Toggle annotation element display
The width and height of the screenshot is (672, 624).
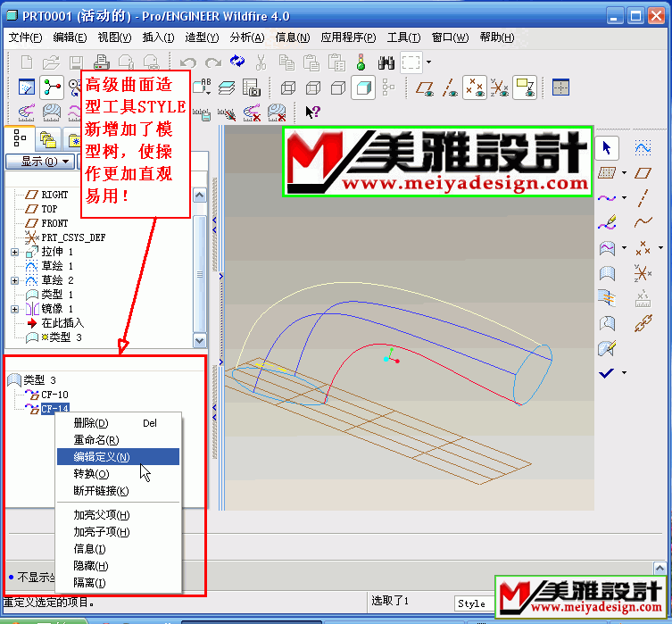point(525,87)
